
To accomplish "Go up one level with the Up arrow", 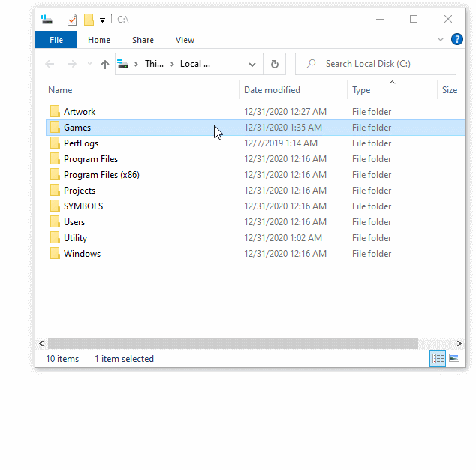I will (x=105, y=65).
